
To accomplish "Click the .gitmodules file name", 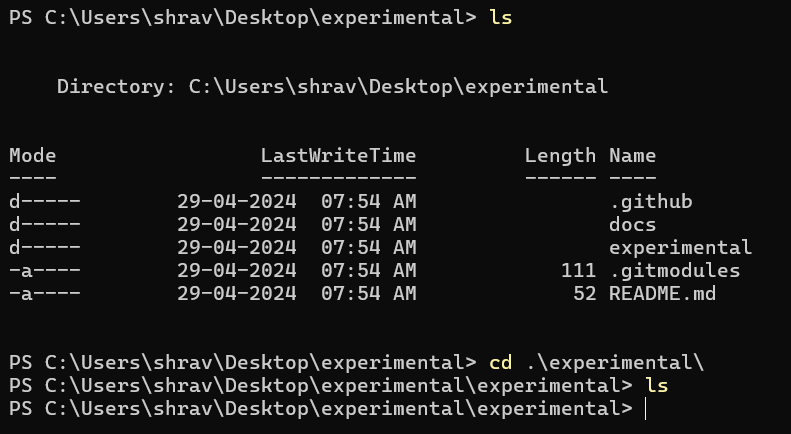I will (x=674, y=271).
